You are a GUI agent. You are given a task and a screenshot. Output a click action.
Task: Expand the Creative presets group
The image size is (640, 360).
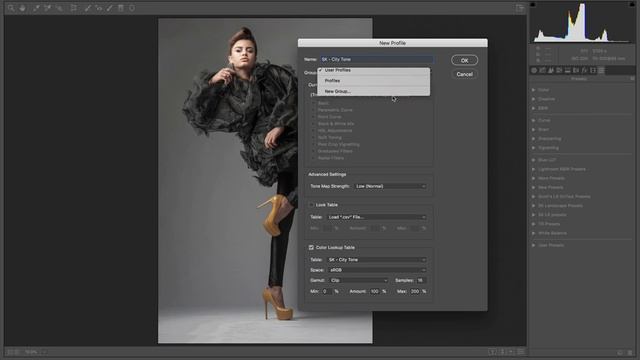click(533, 99)
